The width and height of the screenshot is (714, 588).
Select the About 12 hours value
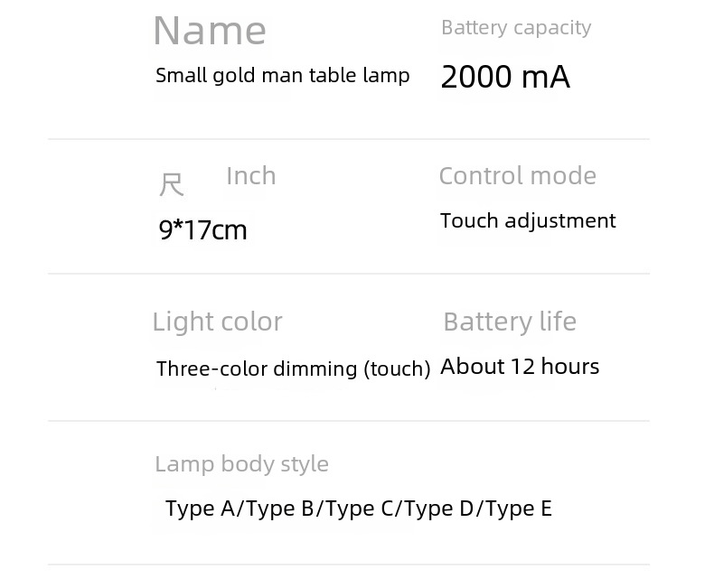(520, 367)
